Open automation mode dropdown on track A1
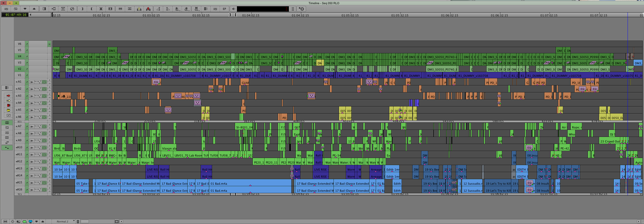Screen dimensions: 644x224 (x=38, y=82)
